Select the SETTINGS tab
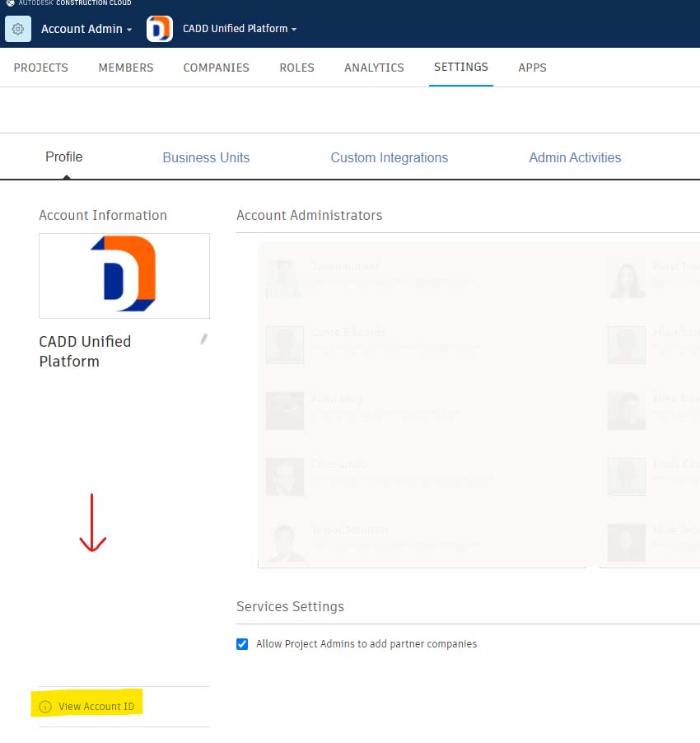The height and width of the screenshot is (743, 700). (461, 68)
